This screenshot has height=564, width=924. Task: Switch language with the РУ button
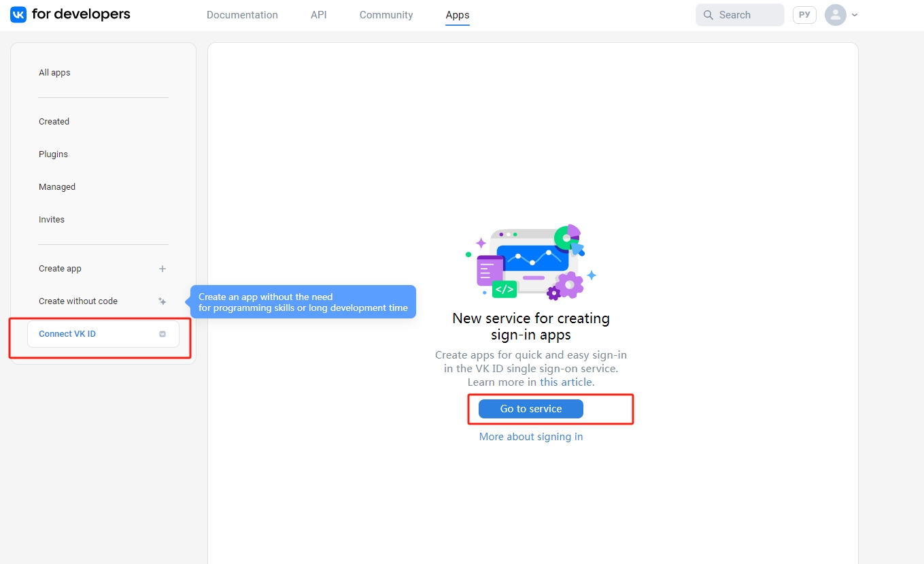coord(804,15)
